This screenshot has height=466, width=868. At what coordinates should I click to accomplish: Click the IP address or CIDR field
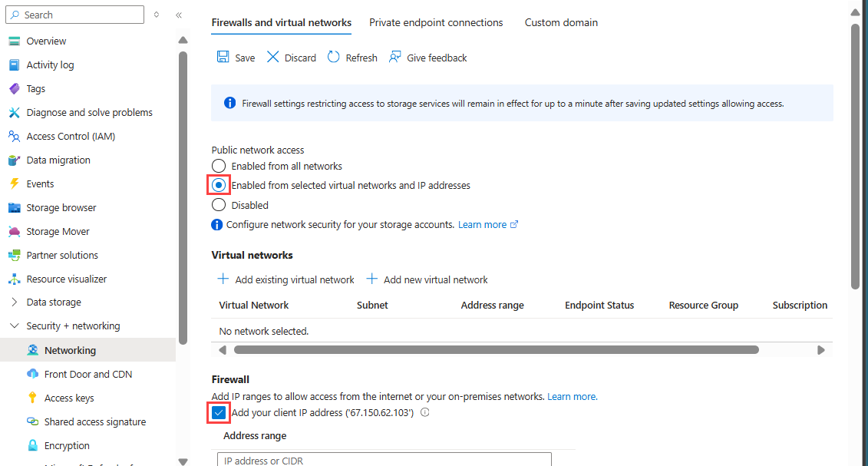click(384, 460)
